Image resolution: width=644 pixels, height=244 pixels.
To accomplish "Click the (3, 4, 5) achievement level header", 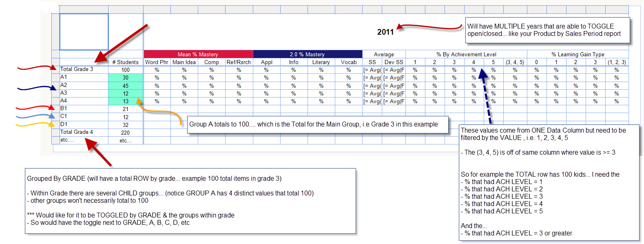I will click(x=515, y=62).
